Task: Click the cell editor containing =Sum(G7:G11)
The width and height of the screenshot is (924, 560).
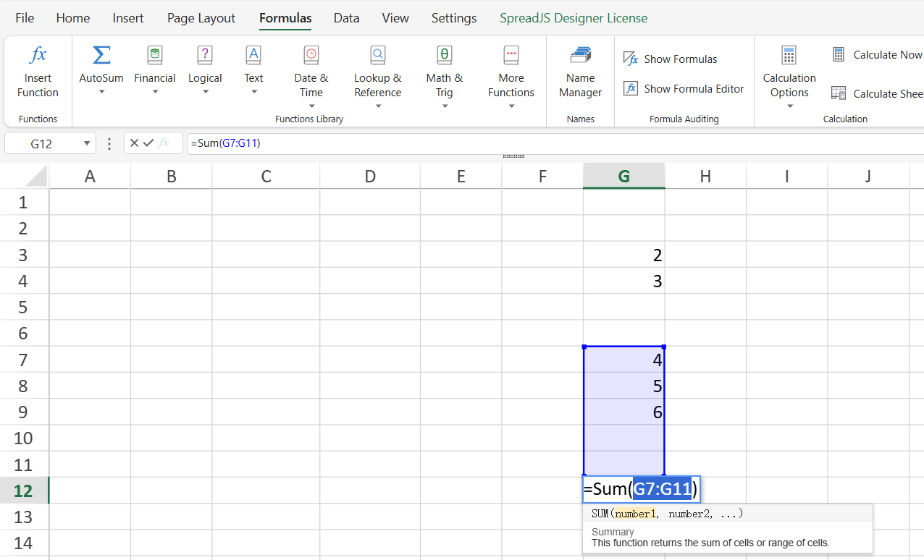Action: [x=641, y=490]
